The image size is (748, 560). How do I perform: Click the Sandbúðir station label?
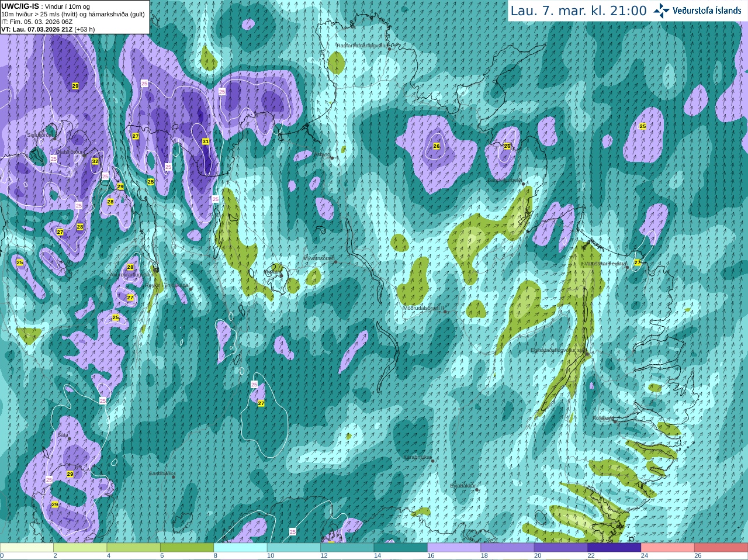[x=160, y=473]
